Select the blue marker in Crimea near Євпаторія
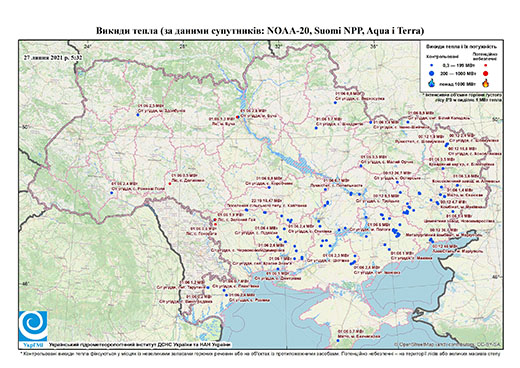The width and height of the screenshot is (520, 368). (338, 340)
